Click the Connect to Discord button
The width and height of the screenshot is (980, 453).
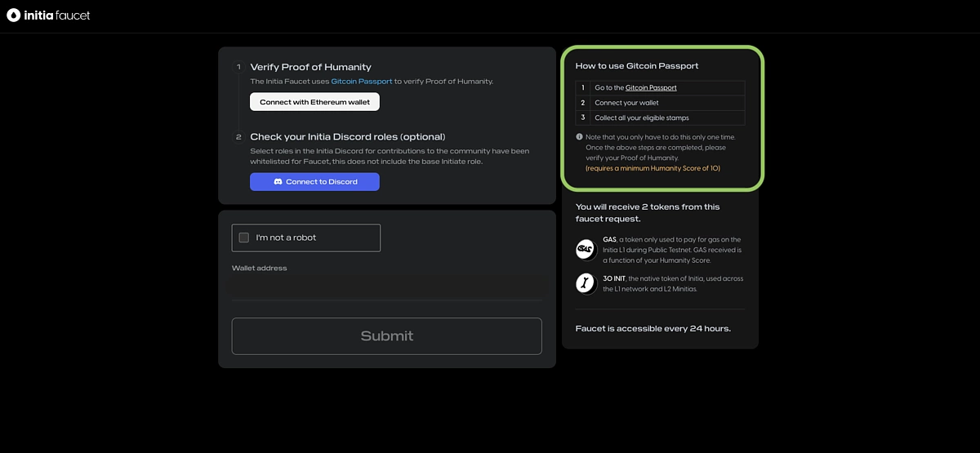coord(314,181)
